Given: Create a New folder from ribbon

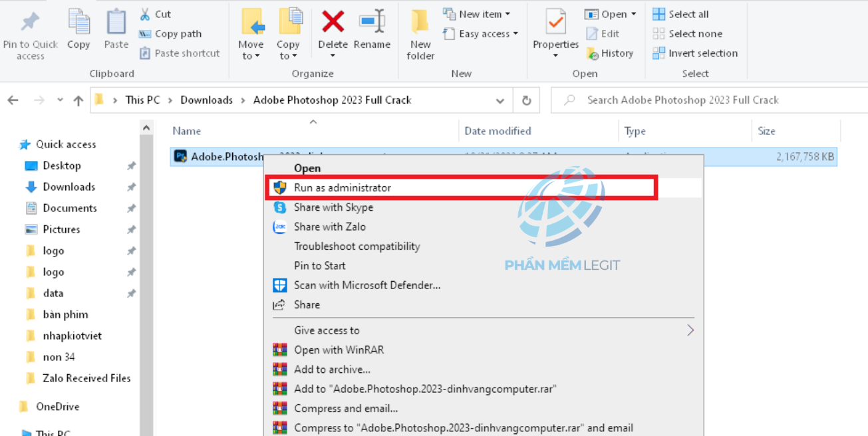Looking at the screenshot, I should [420, 22].
